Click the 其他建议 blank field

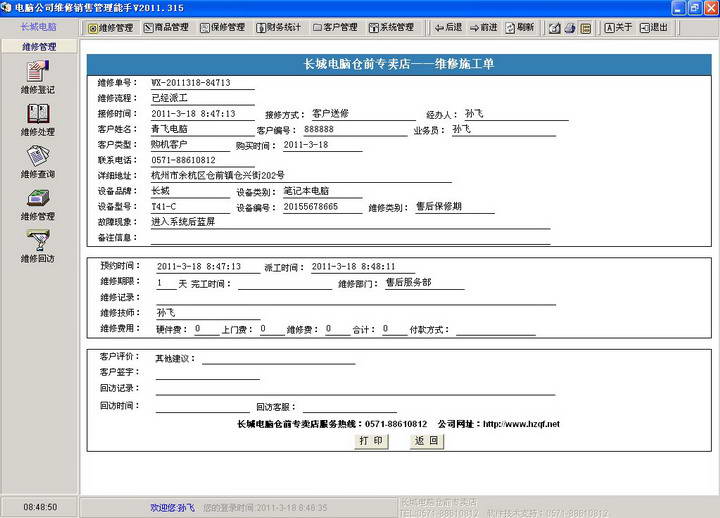pos(279,359)
